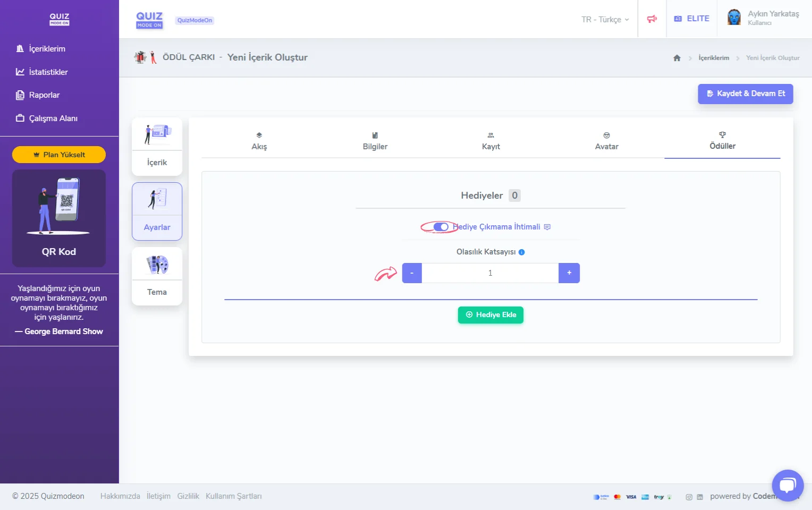Click info icon beside Olasılık Katsayısı
Screen dimensions: 812x510
[x=522, y=252]
